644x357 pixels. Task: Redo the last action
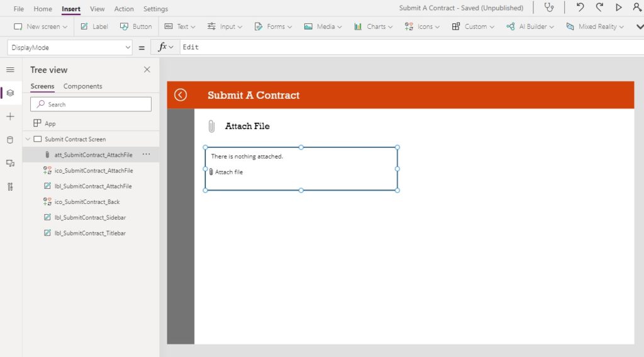click(x=599, y=8)
